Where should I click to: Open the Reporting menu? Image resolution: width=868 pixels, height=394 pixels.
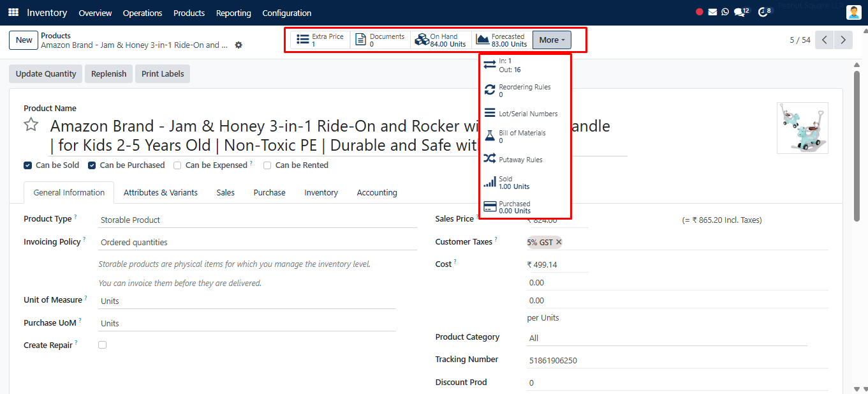(233, 13)
